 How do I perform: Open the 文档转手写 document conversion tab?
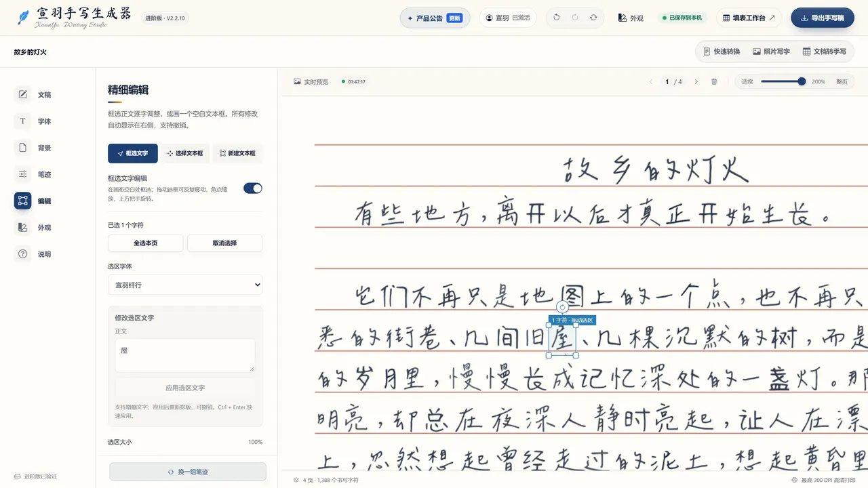(825, 52)
